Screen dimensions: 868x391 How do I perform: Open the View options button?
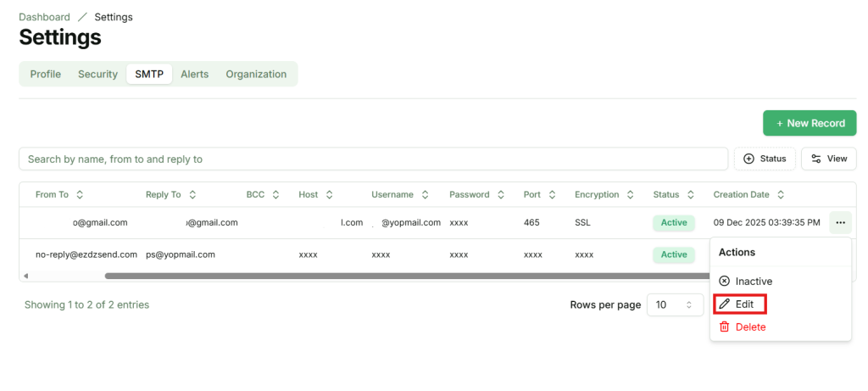coord(828,159)
